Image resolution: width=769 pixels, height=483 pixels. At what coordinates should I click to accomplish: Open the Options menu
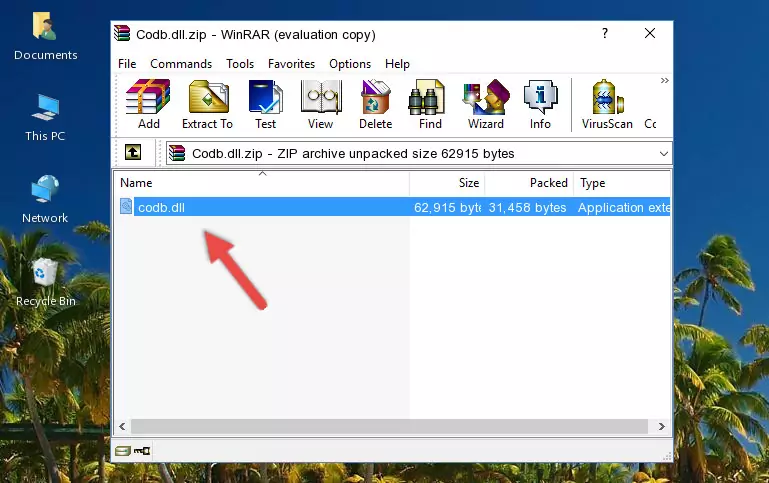point(350,64)
